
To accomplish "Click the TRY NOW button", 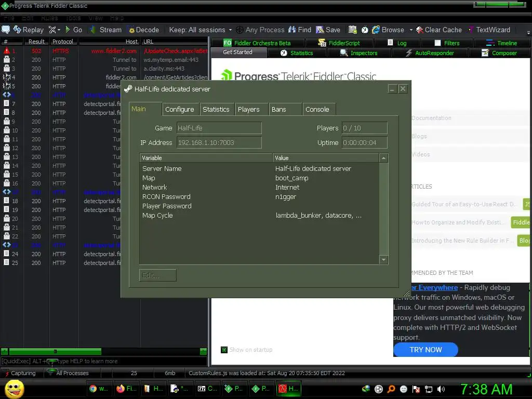I will coord(425,350).
